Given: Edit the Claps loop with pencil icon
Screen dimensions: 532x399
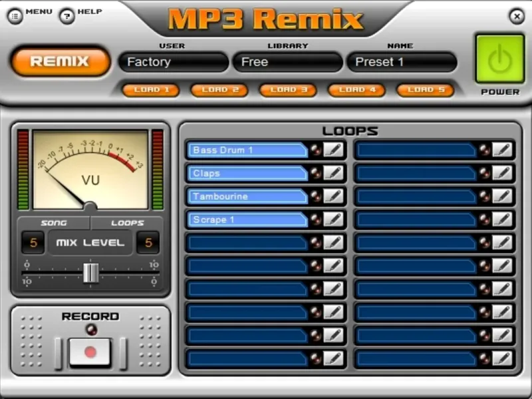Looking at the screenshot, I should point(333,173).
